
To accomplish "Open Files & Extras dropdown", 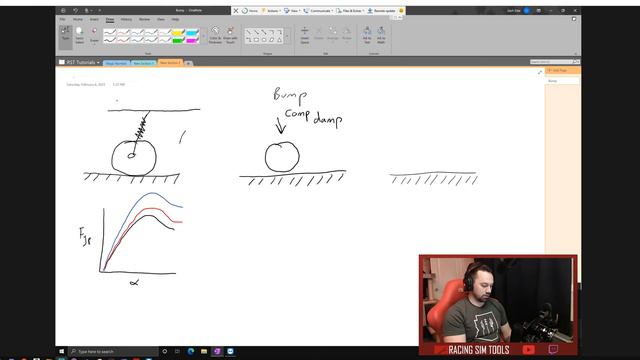I will (x=350, y=11).
